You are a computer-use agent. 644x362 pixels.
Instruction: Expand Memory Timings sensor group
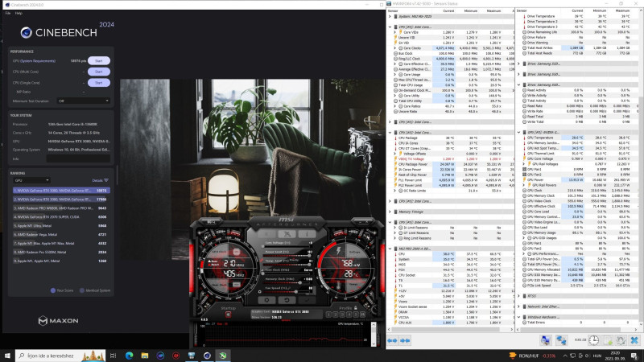coord(390,212)
